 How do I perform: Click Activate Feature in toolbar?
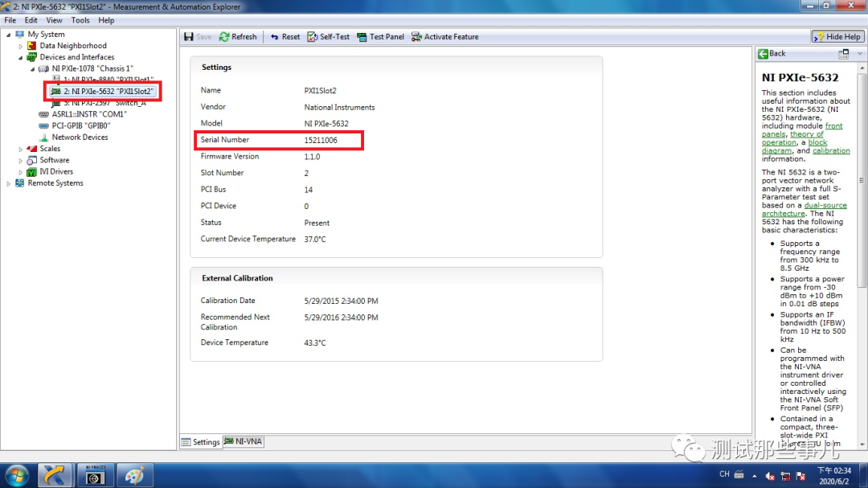pos(445,36)
